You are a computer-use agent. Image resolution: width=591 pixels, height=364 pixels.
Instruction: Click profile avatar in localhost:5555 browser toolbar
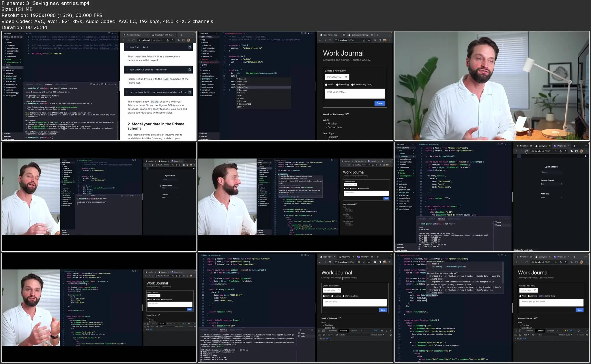tap(581, 151)
